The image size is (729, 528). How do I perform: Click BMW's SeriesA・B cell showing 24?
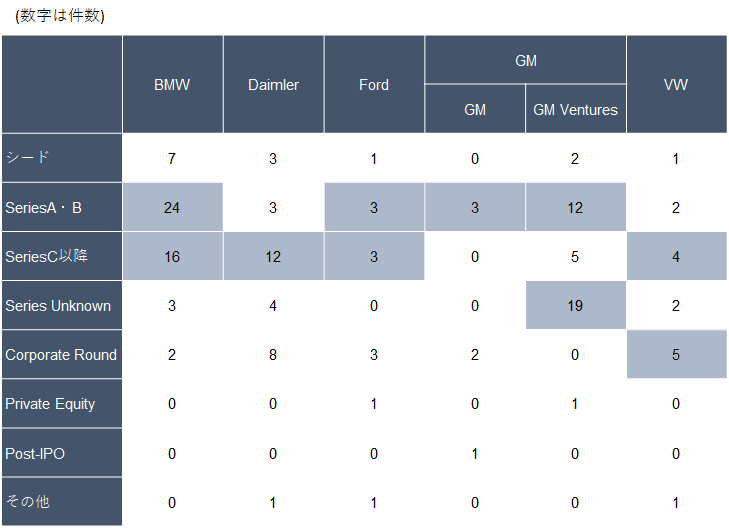[x=172, y=207]
